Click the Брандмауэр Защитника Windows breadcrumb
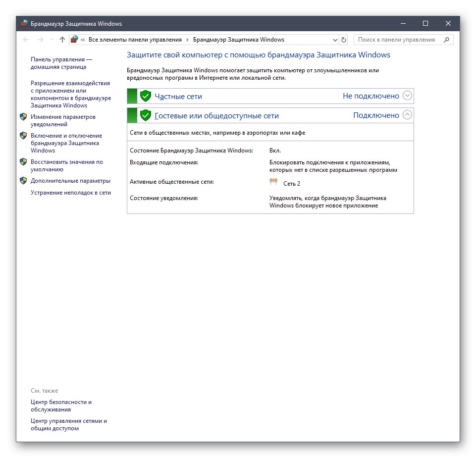 click(x=239, y=40)
